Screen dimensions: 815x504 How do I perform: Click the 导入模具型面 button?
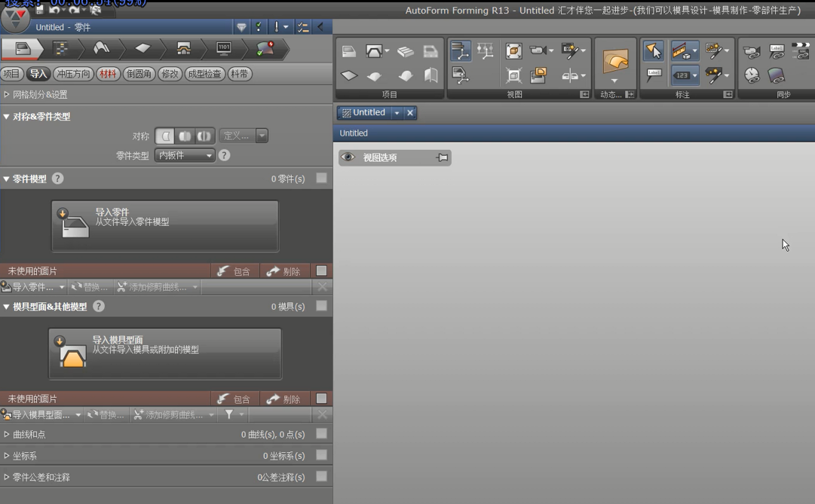click(165, 353)
